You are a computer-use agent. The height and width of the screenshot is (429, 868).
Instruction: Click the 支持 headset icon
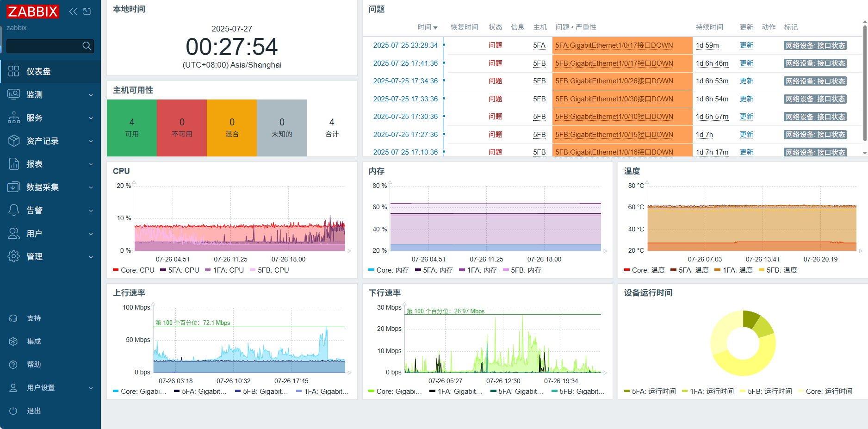(x=13, y=318)
